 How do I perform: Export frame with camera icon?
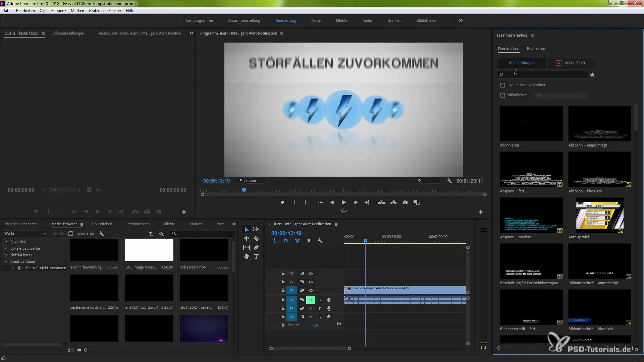click(x=405, y=202)
